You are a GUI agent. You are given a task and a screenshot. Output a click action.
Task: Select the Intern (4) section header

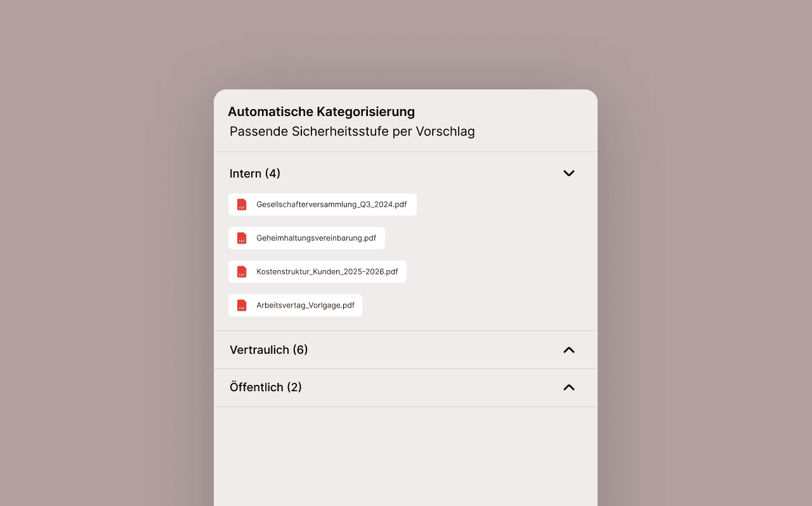click(x=255, y=173)
